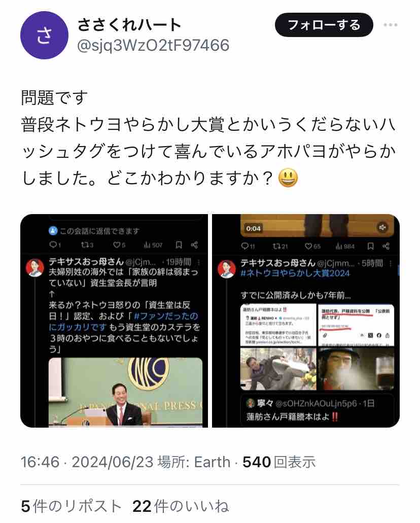The image size is (420, 523).
Task: Click repost icon showing 3 in left image
Action: tap(84, 245)
